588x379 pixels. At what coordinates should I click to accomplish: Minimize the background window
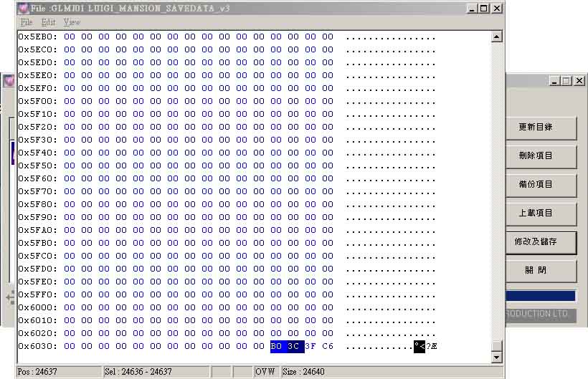point(554,80)
